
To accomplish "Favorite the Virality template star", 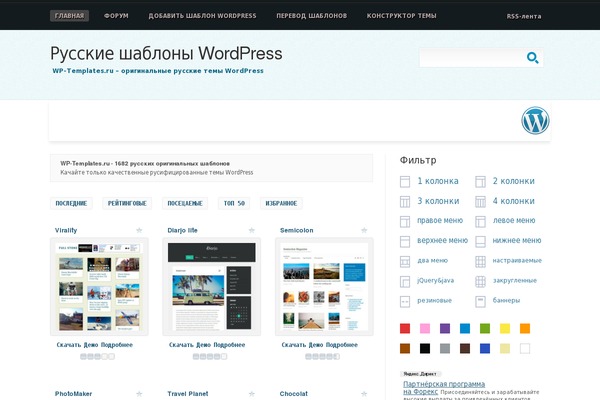I will pos(139,230).
